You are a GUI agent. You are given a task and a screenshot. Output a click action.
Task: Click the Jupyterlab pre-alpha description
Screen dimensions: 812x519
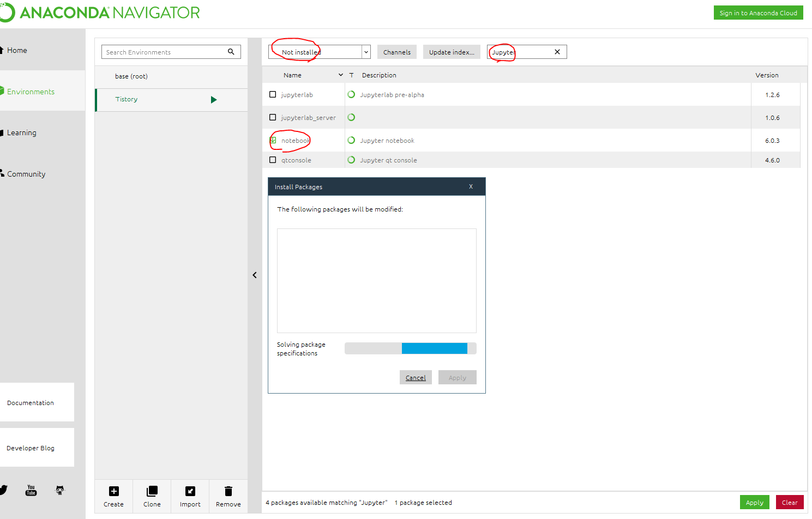[392, 94]
